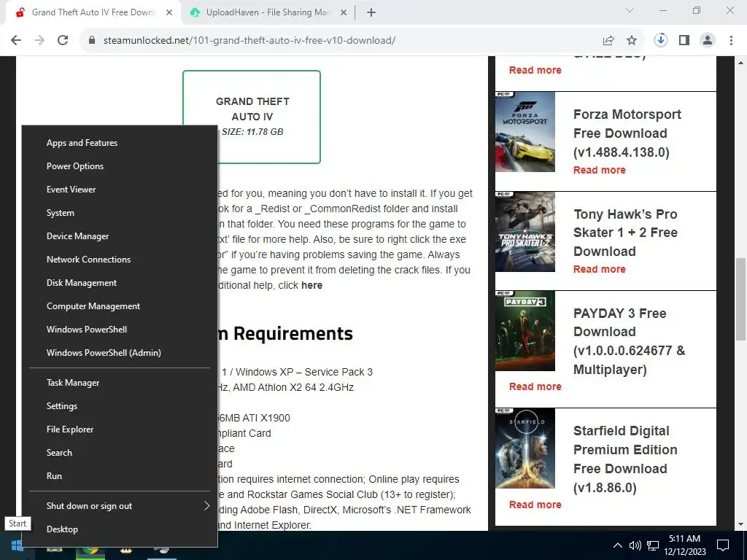Click the scrollbar down arrow
The height and width of the screenshot is (560, 747).
tap(741, 525)
